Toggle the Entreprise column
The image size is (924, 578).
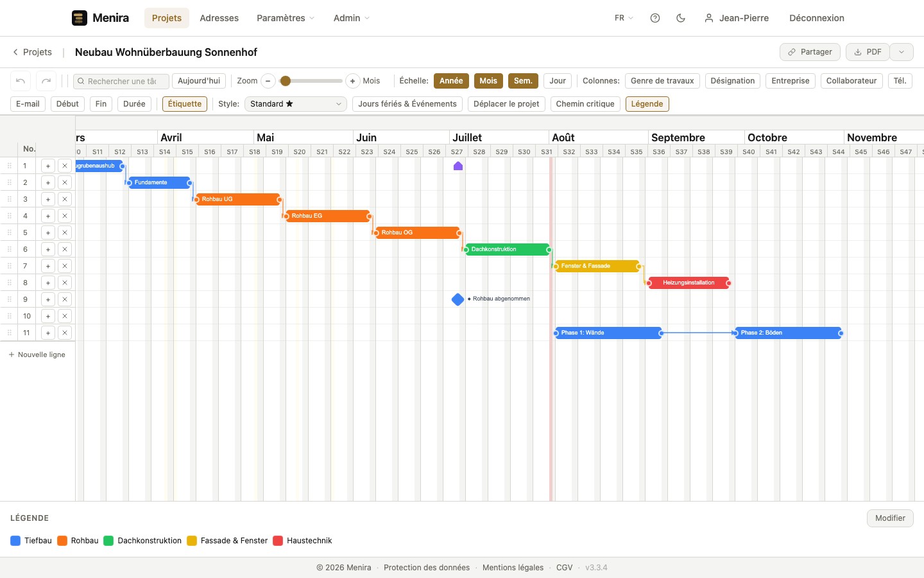(791, 81)
